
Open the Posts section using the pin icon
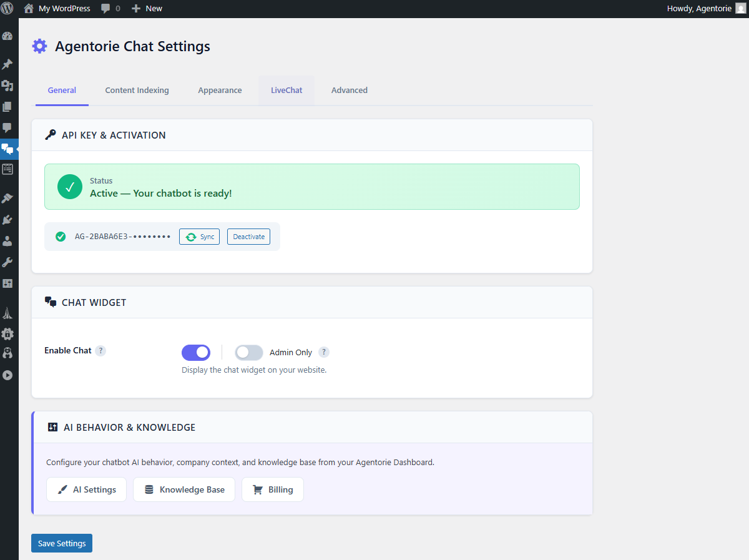point(9,64)
